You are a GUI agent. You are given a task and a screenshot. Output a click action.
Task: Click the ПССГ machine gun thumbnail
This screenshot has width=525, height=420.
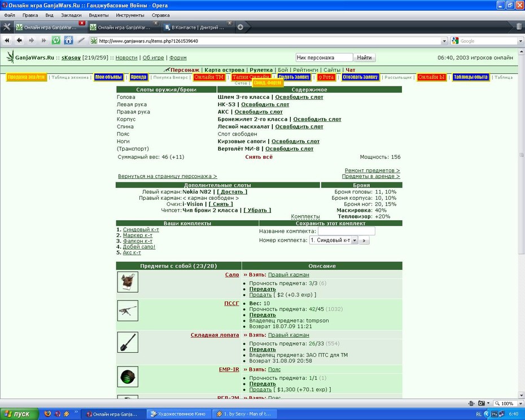click(x=128, y=311)
